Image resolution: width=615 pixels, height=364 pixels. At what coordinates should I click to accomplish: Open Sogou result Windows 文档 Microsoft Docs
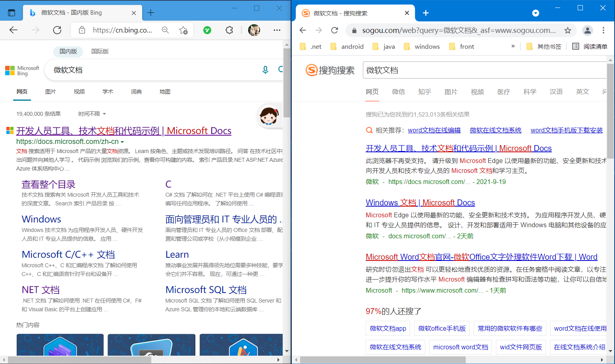(420, 203)
